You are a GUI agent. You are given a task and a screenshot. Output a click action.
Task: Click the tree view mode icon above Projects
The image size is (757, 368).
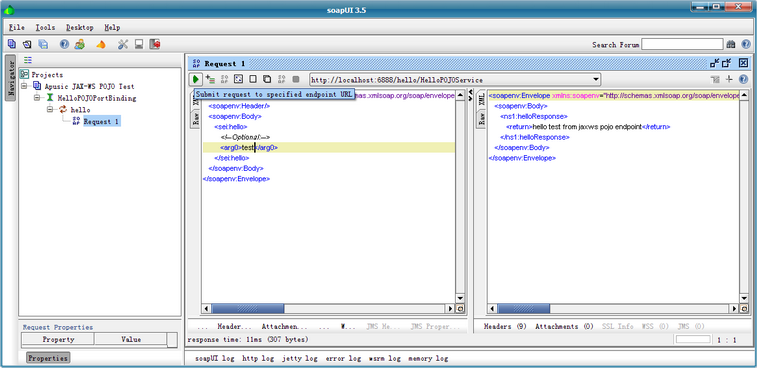pyautogui.click(x=28, y=60)
